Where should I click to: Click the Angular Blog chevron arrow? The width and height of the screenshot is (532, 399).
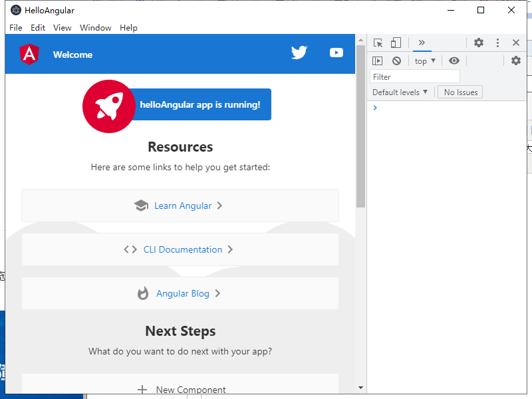[x=217, y=293]
